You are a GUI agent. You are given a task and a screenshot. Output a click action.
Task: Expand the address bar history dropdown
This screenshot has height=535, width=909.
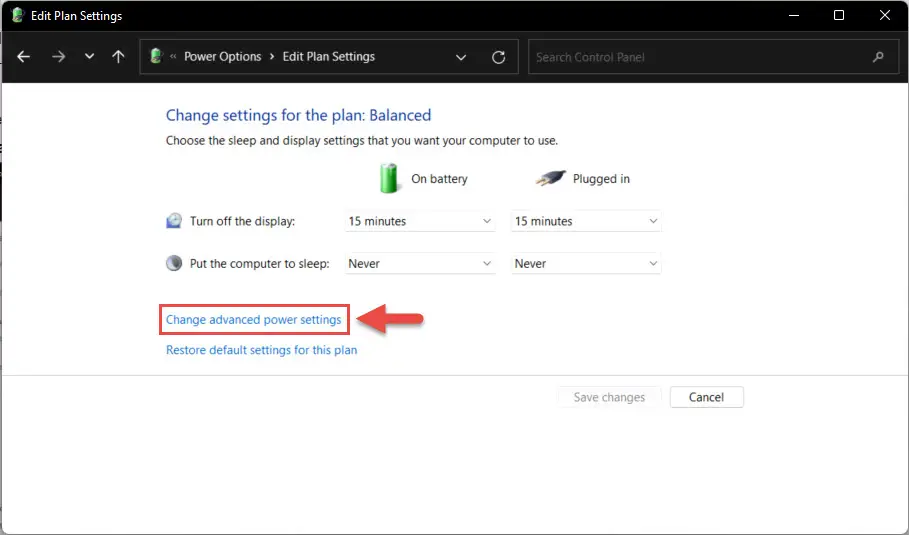461,57
